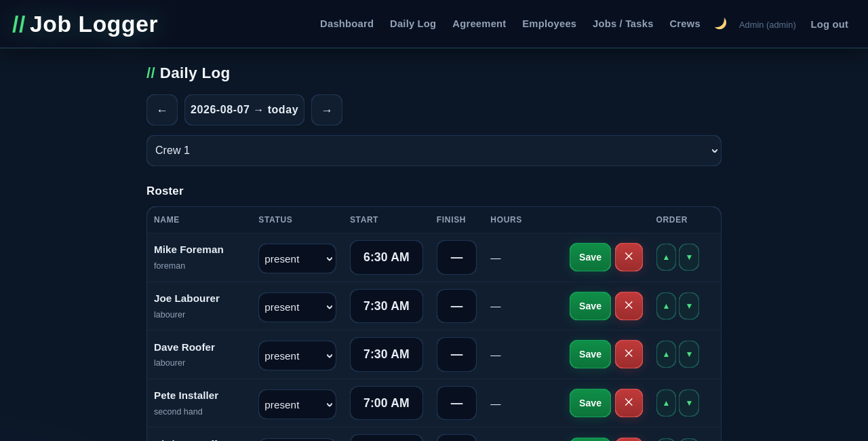Remove Joe Labourer with red X
This screenshot has width=868, height=441.
[629, 306]
